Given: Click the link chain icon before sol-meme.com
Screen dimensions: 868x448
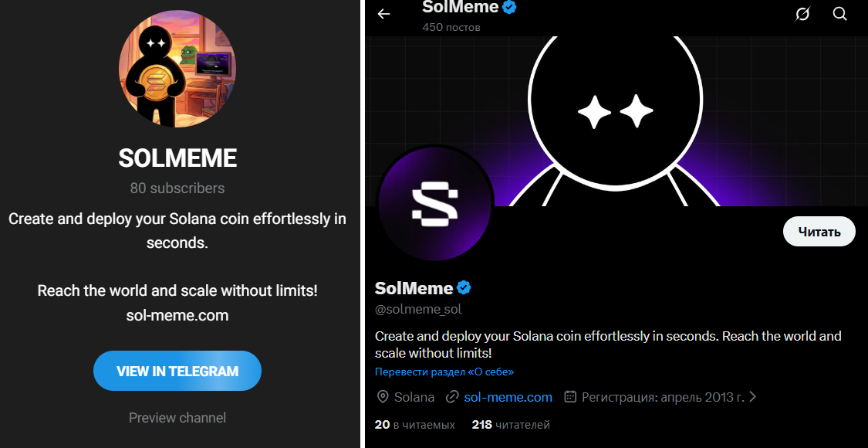Looking at the screenshot, I should (x=451, y=396).
